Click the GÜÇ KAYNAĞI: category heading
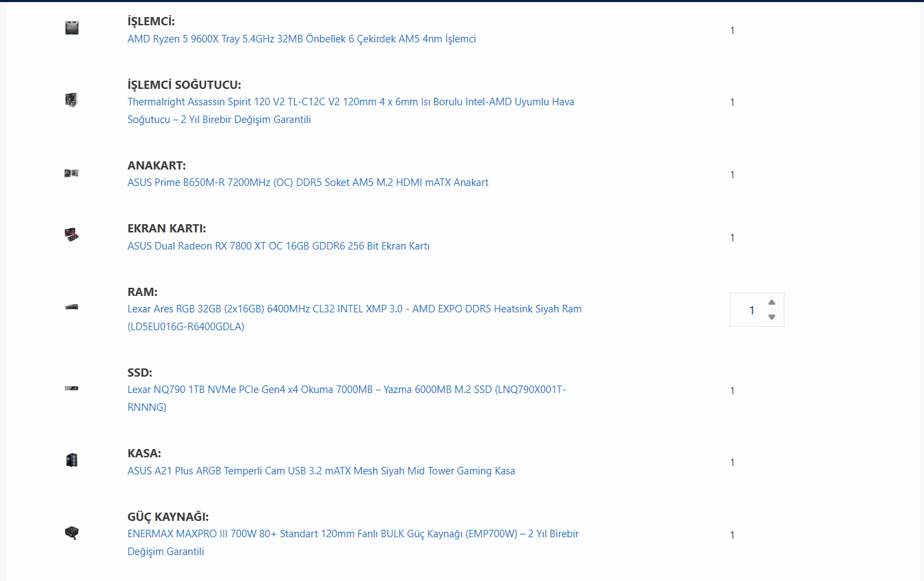Screen dimensions: 924x581 [168, 517]
